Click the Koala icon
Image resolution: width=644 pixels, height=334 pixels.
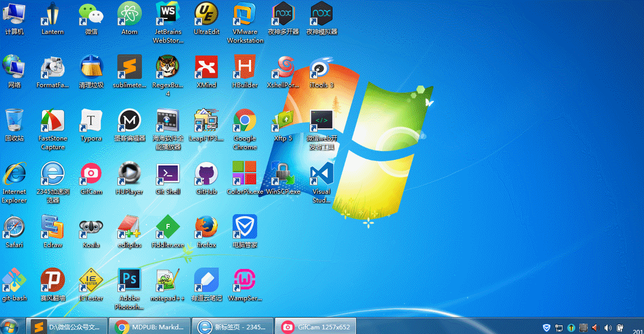tap(91, 232)
